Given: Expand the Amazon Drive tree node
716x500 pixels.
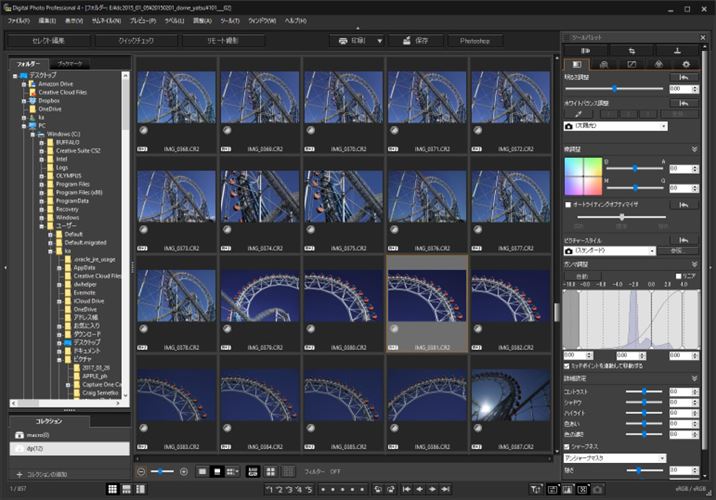Looking at the screenshot, I should click(x=24, y=84).
